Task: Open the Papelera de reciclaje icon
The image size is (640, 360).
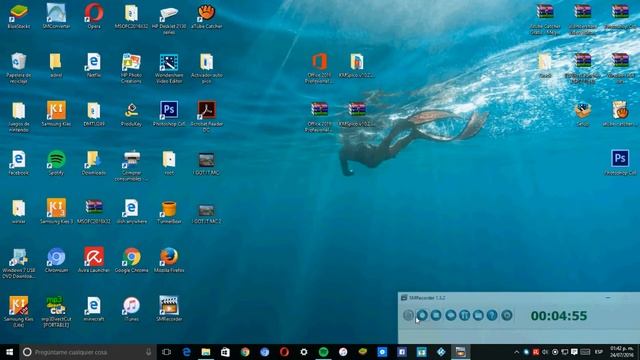Action: click(x=18, y=68)
